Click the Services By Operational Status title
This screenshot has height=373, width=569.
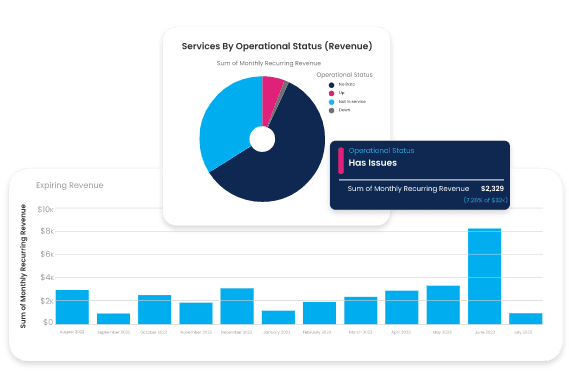click(277, 46)
